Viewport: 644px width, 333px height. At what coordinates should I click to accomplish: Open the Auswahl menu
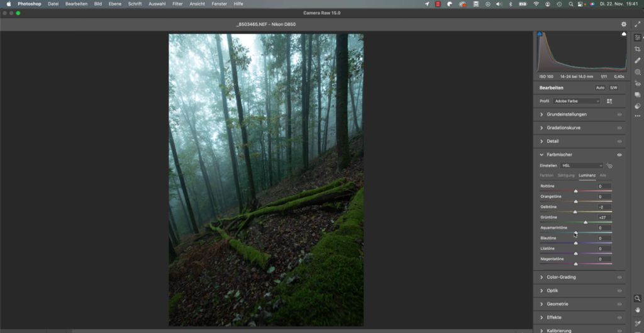(x=157, y=4)
